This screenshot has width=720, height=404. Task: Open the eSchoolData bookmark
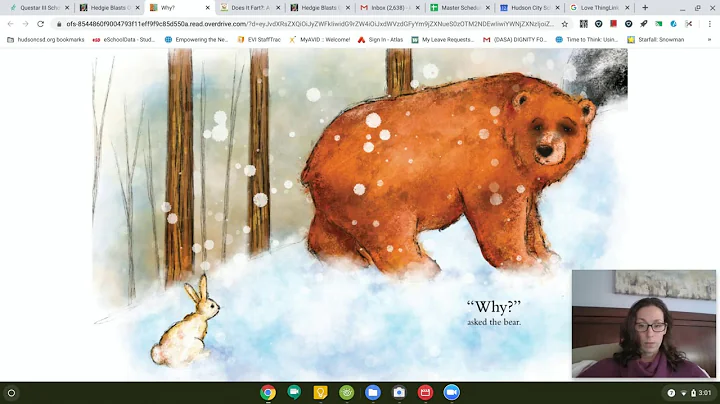123,39
